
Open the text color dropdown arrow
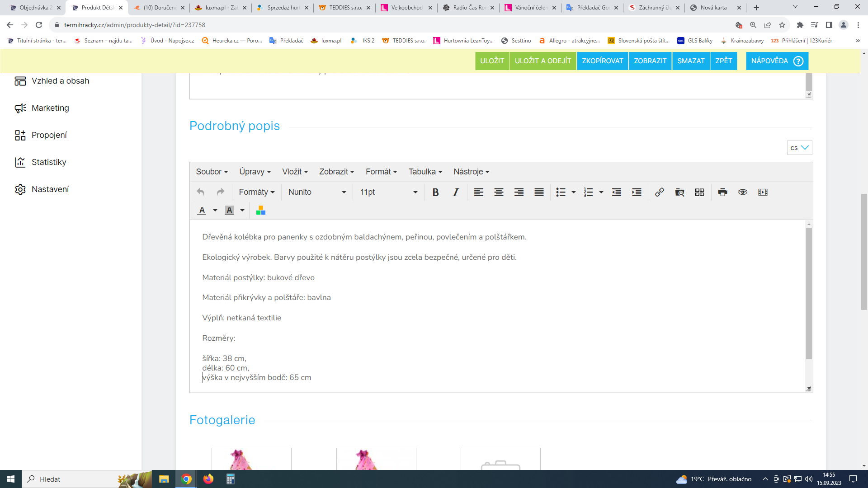coord(215,211)
